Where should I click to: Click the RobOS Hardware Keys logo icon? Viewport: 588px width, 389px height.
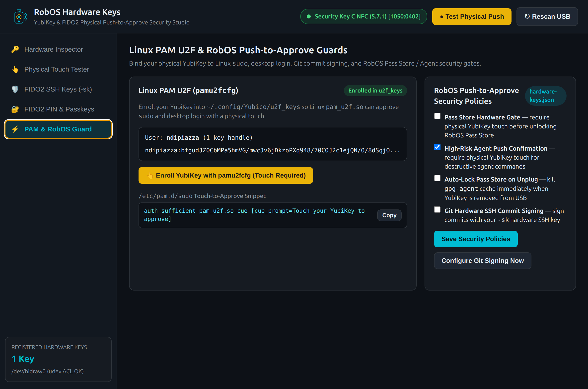[x=21, y=17]
